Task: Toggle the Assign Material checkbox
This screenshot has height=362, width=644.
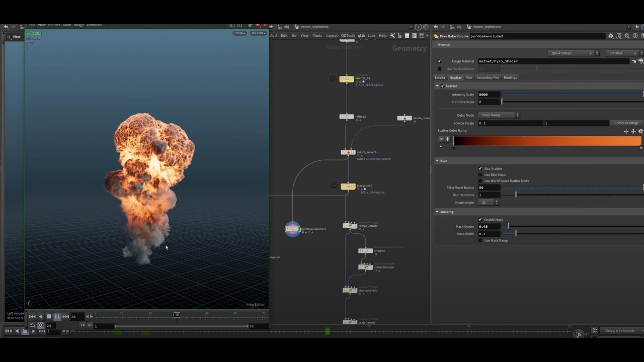Action: click(x=439, y=61)
